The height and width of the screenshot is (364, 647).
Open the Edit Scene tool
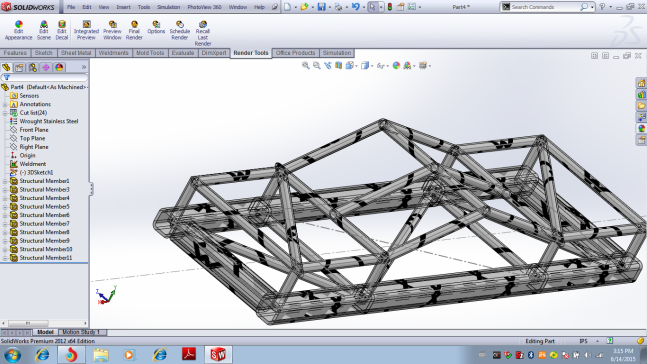coord(44,31)
